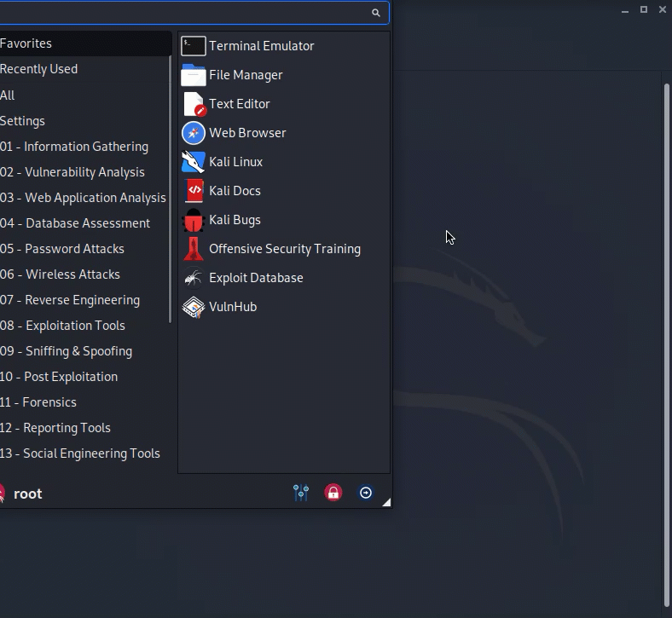Lock the screen with padlock icon

333,493
